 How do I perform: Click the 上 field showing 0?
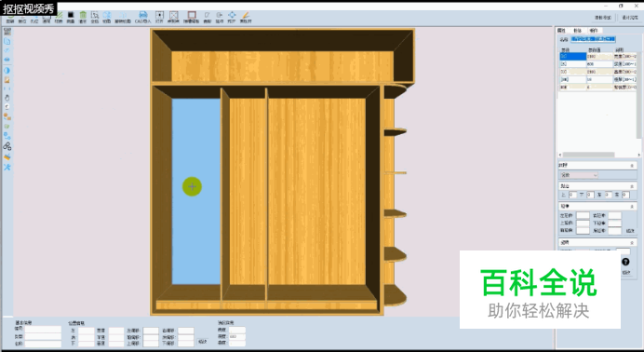572,195
